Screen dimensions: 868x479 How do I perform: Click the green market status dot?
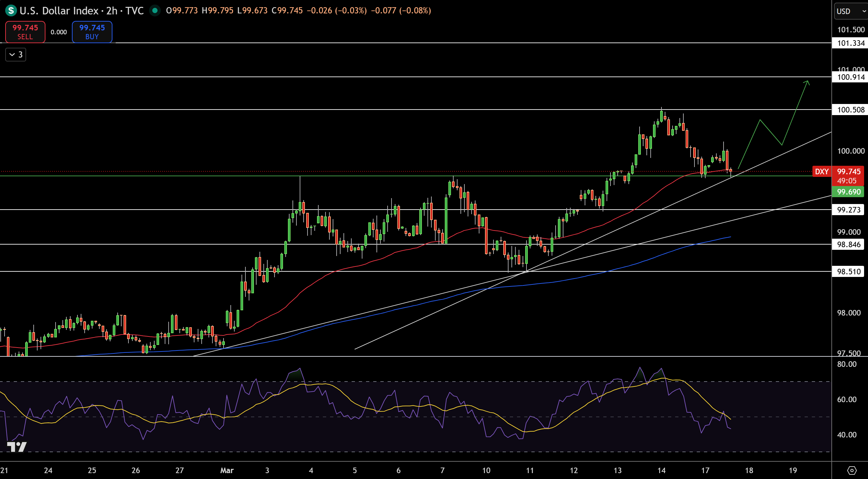tap(155, 10)
